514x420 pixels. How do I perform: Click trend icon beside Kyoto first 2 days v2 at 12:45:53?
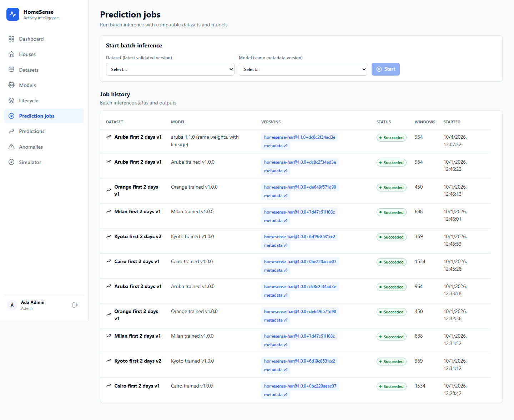coord(109,236)
